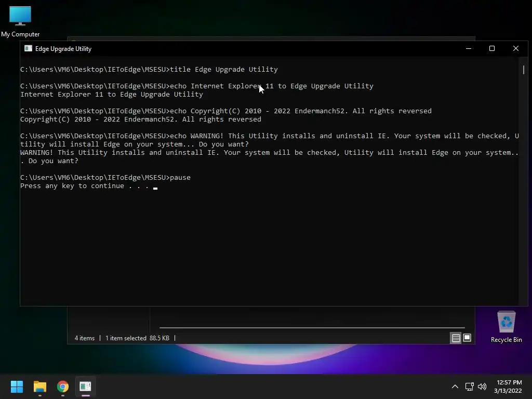Launch Google Chrome from the taskbar
The width and height of the screenshot is (532, 399).
tap(63, 387)
